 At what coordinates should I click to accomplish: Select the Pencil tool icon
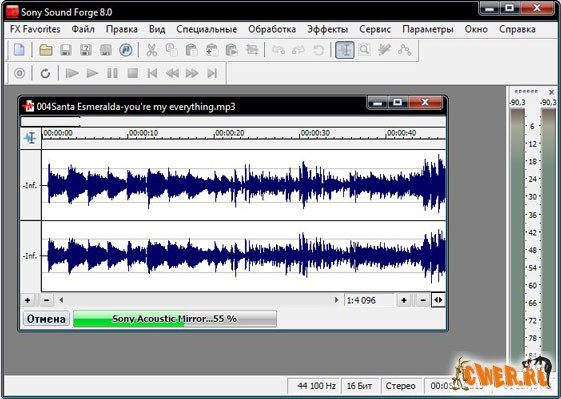coord(385,50)
